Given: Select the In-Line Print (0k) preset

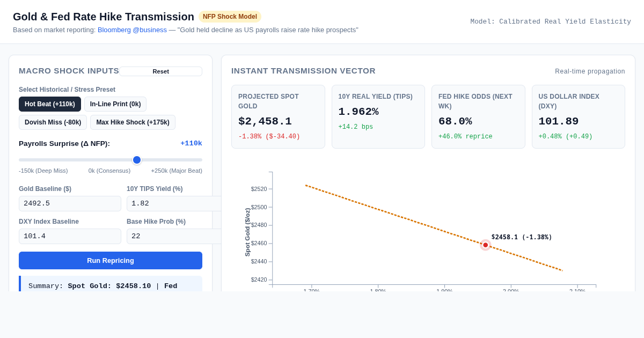Looking at the screenshot, I should coord(115,104).
